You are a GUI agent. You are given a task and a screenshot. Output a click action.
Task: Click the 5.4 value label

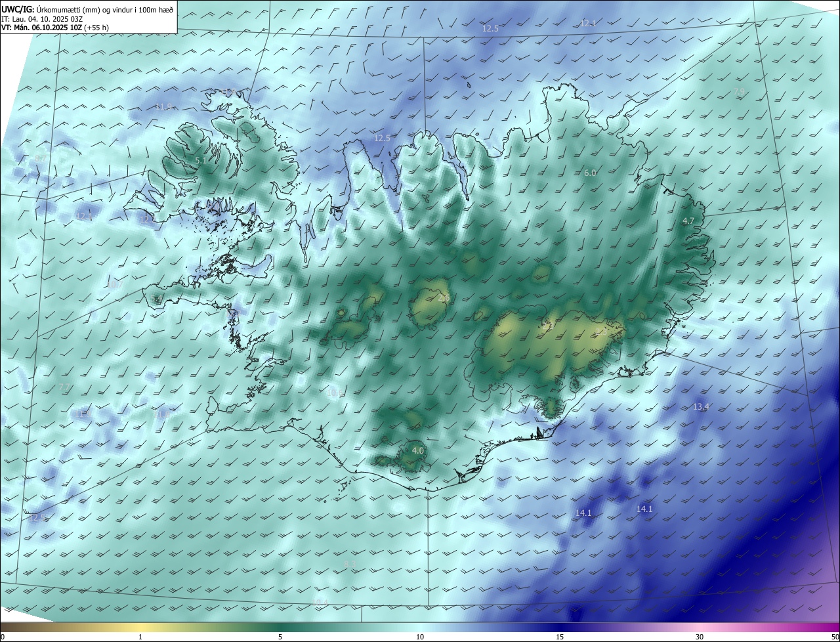pyautogui.click(x=156, y=299)
